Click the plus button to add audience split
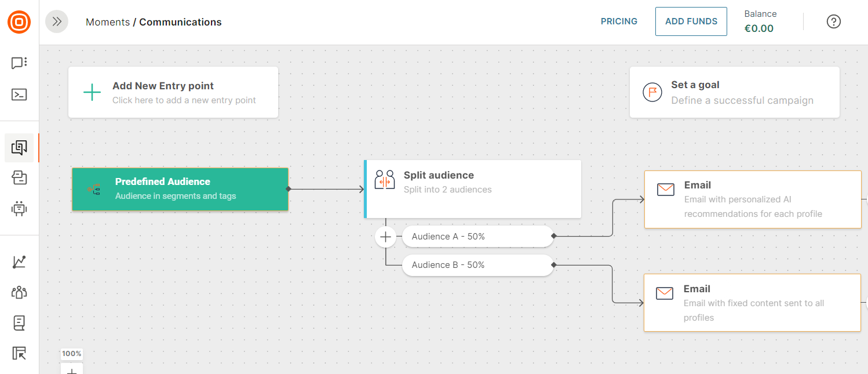Screen dimensions: 868x374 (x=385, y=237)
